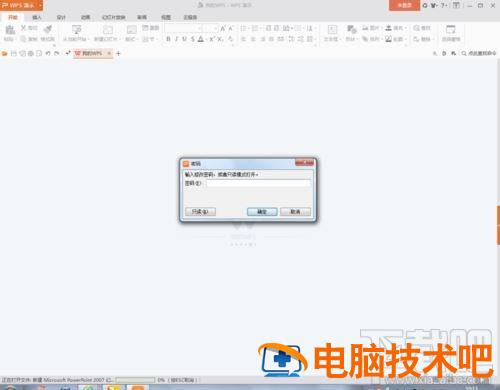Open the WPS 演示 application menu button

coord(21,5)
